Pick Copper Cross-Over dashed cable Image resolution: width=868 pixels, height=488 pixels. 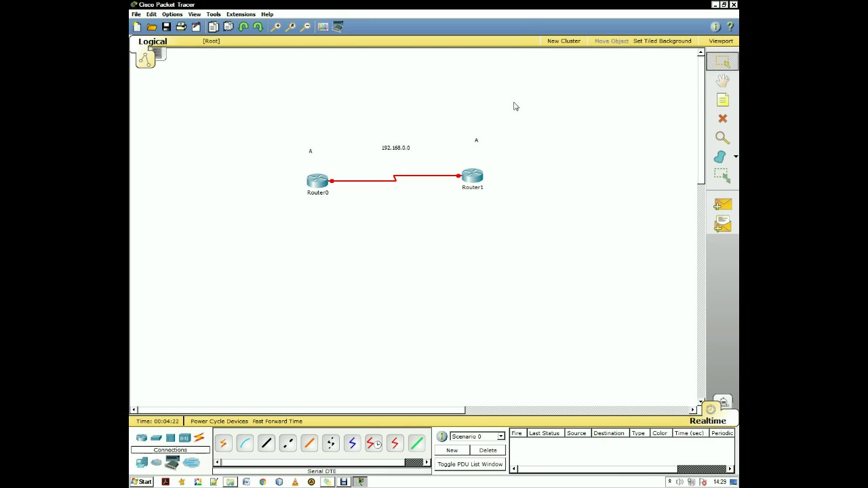click(288, 443)
